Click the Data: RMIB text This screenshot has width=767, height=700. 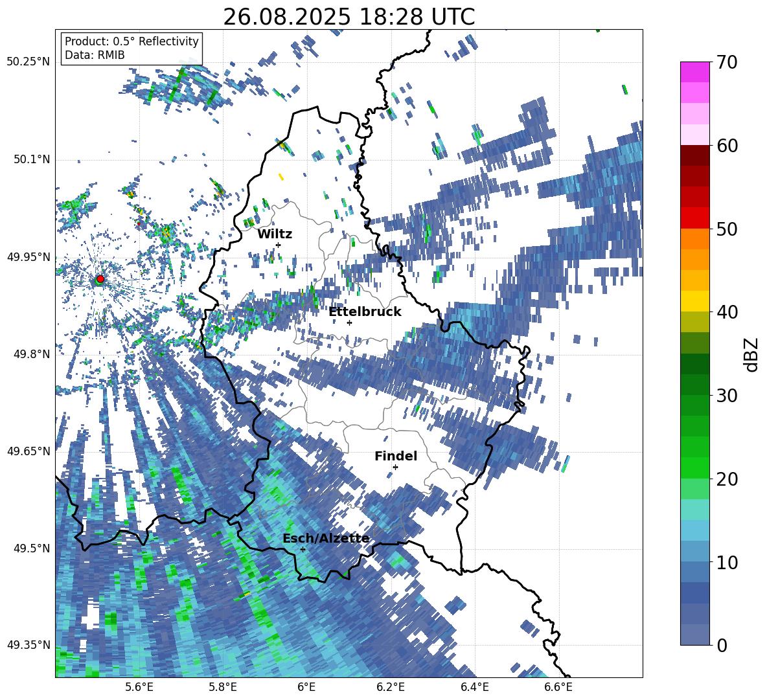point(95,55)
